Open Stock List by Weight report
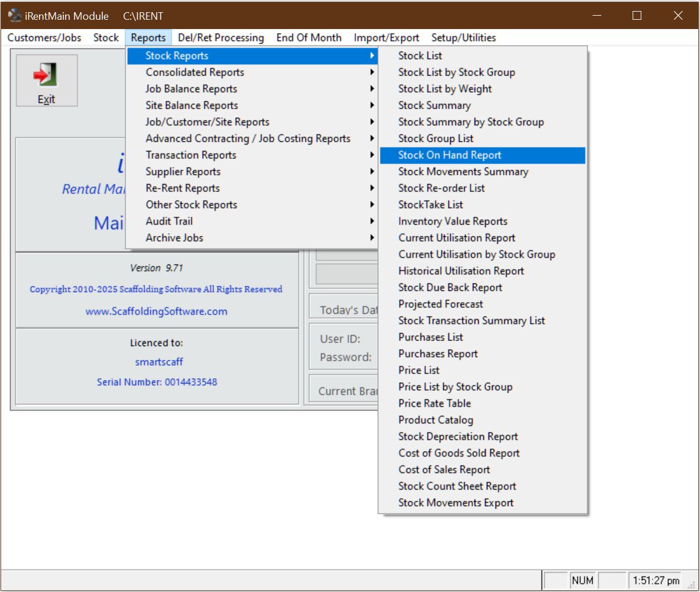This screenshot has width=700, height=592. coord(444,89)
